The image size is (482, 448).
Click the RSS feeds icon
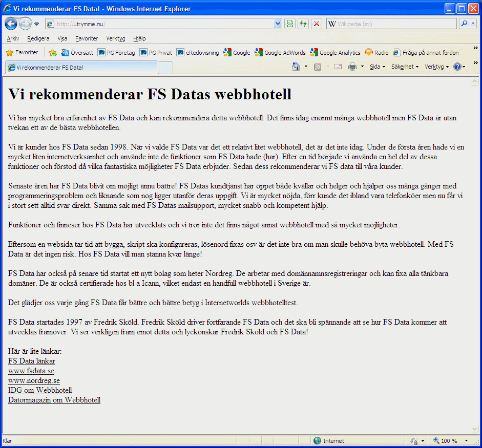[318, 67]
